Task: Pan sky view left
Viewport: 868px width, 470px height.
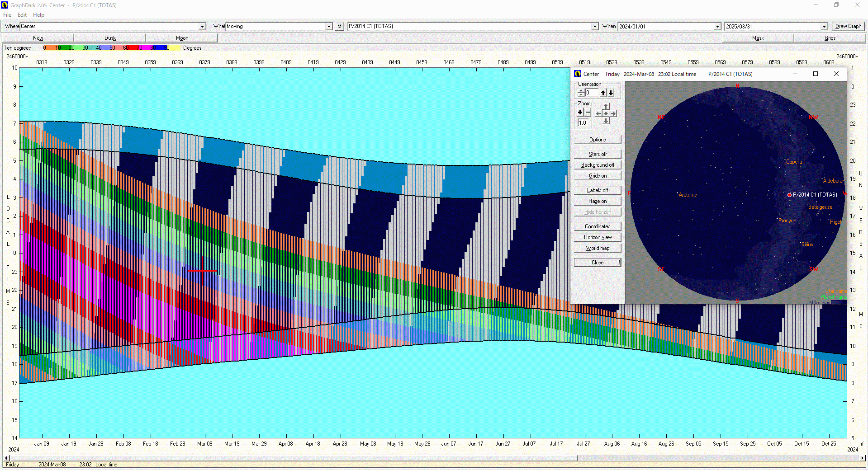Action: [599, 113]
